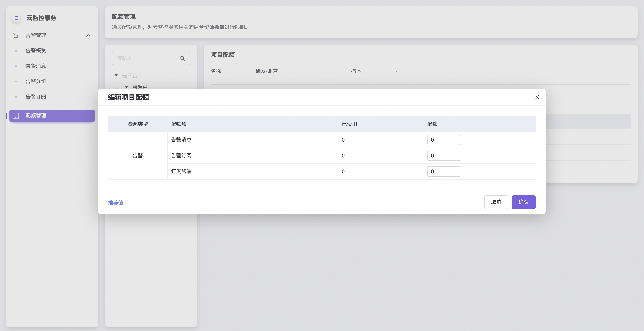Collapse the 云平台 tree node
This screenshot has height=331, width=644.
coord(116,75)
